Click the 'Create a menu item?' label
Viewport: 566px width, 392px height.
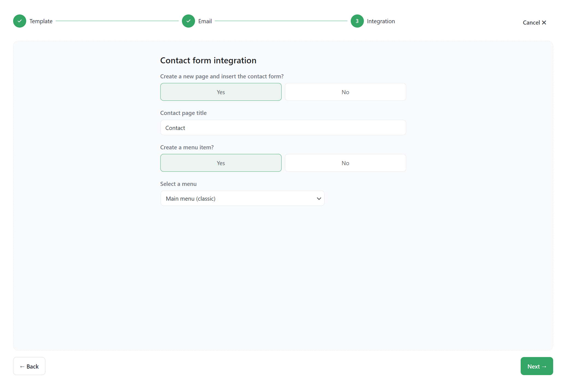[x=187, y=147]
